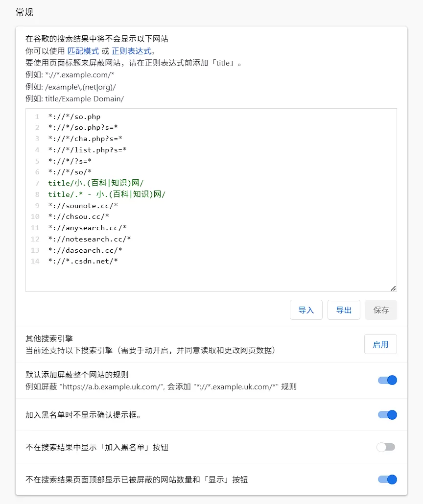Click 启用 to enable other search engines
This screenshot has width=423, height=504.
click(380, 344)
